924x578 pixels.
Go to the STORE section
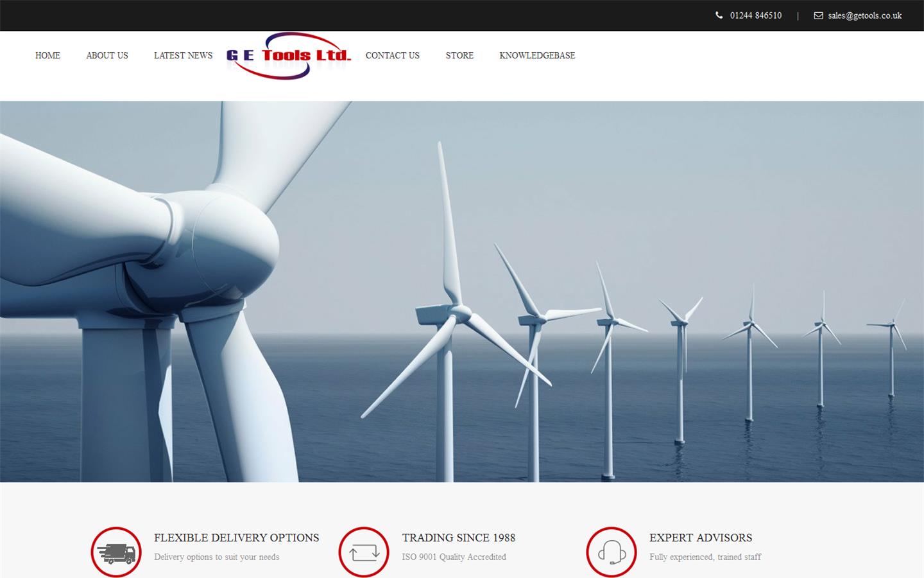(459, 55)
